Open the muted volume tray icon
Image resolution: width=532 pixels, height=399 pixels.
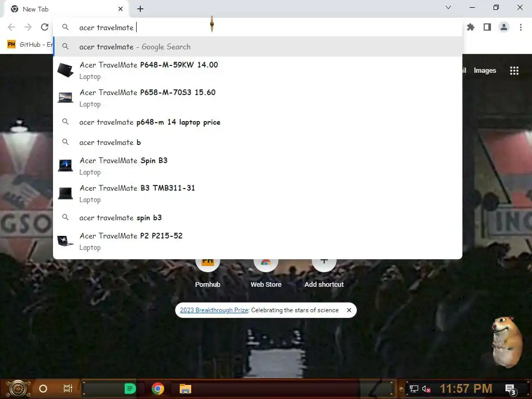click(x=426, y=389)
